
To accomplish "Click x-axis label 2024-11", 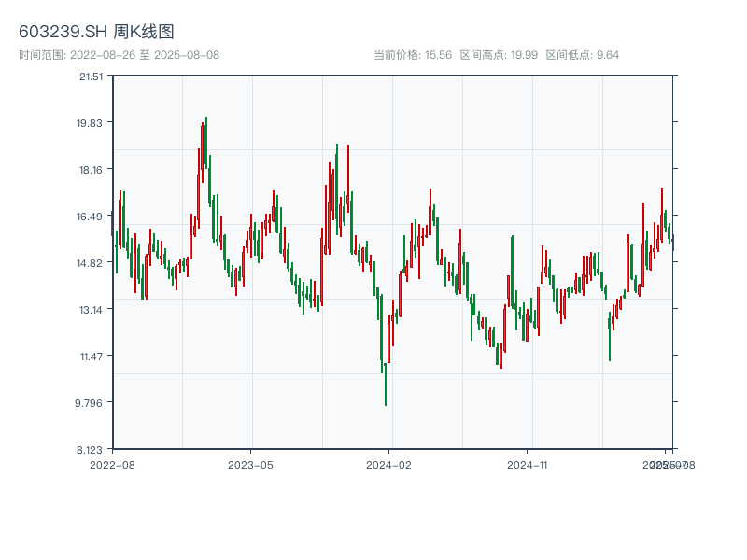I will tap(528, 465).
